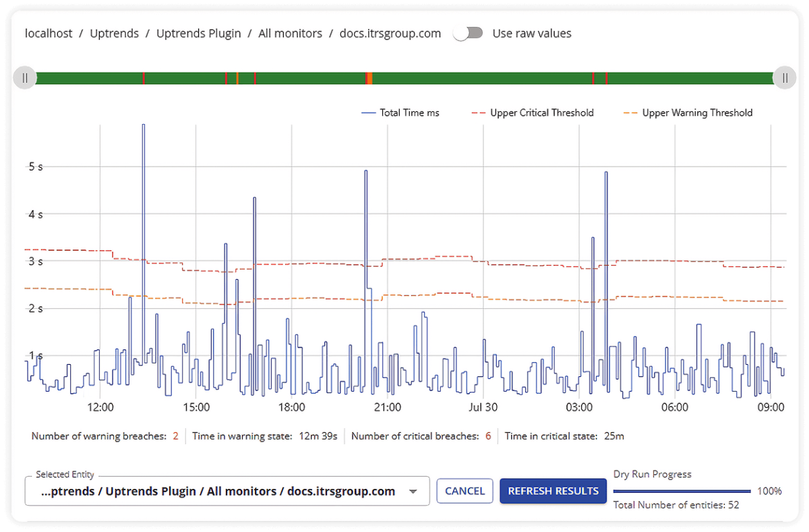Click the REFRESH RESULTS button

[553, 491]
